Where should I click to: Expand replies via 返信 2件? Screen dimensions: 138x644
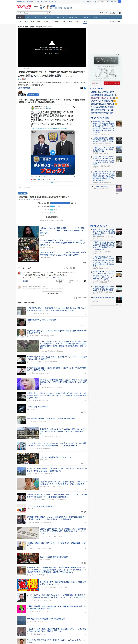tap(26, 281)
